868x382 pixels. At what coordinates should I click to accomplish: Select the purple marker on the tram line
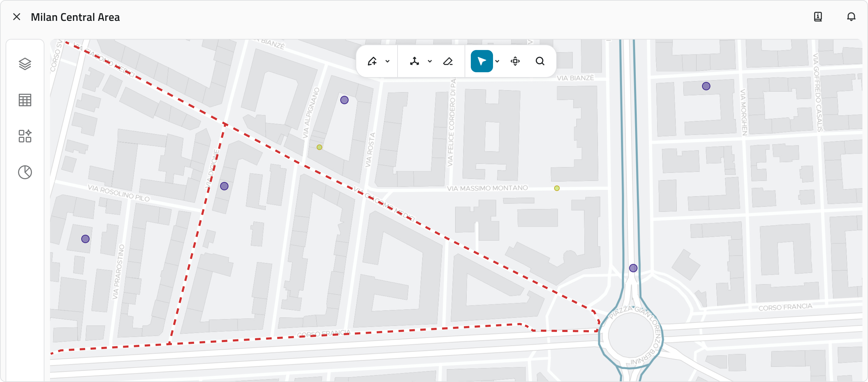633,268
